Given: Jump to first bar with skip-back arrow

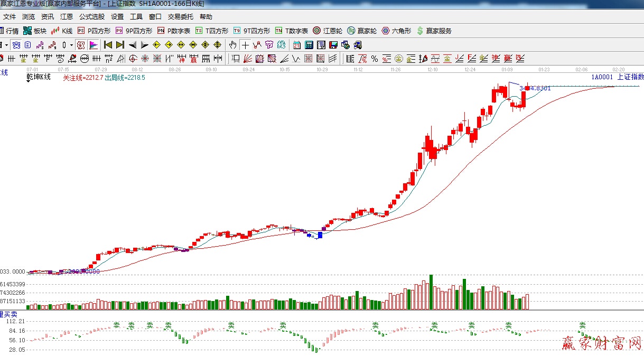Looking at the screenshot, I should (x=108, y=45).
